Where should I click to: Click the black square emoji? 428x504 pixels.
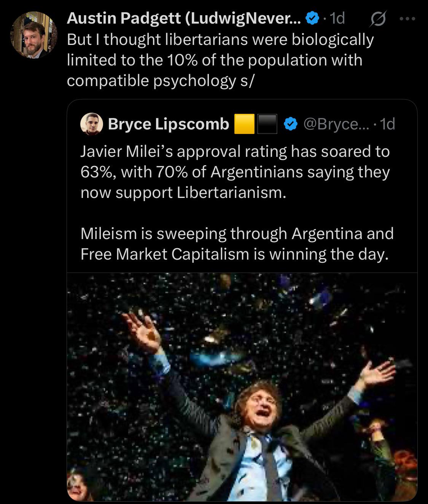tap(267, 124)
